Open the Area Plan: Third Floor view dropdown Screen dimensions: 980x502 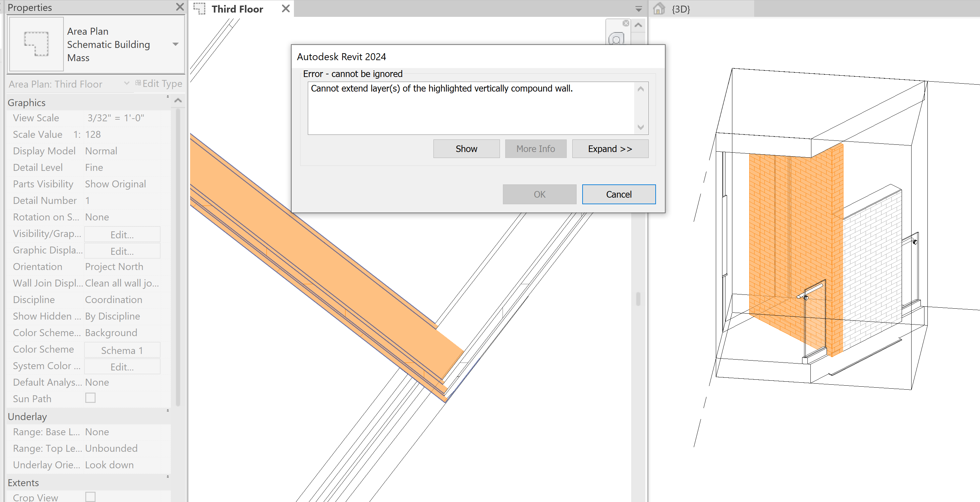pos(126,84)
